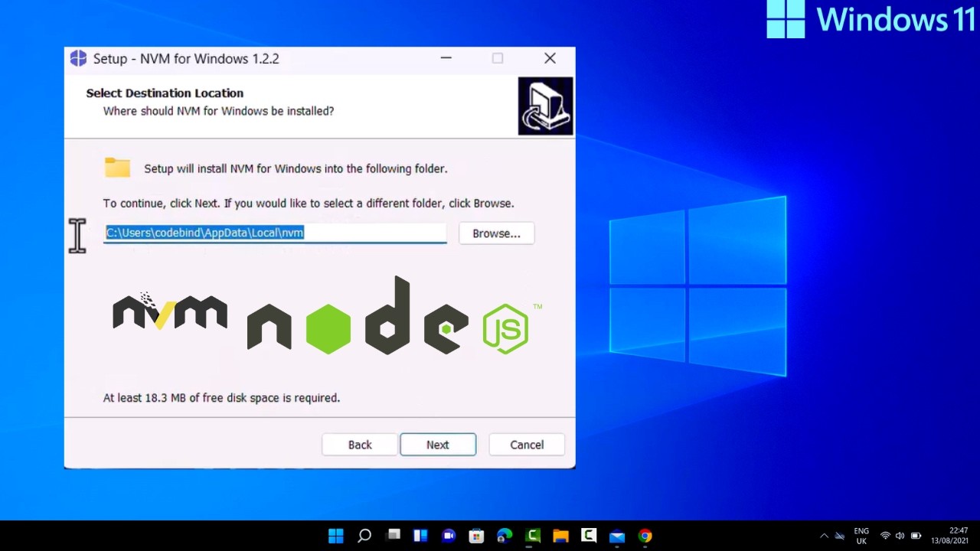Open the Mail app from taskbar
This screenshot has width=980, height=551.
coord(617,536)
